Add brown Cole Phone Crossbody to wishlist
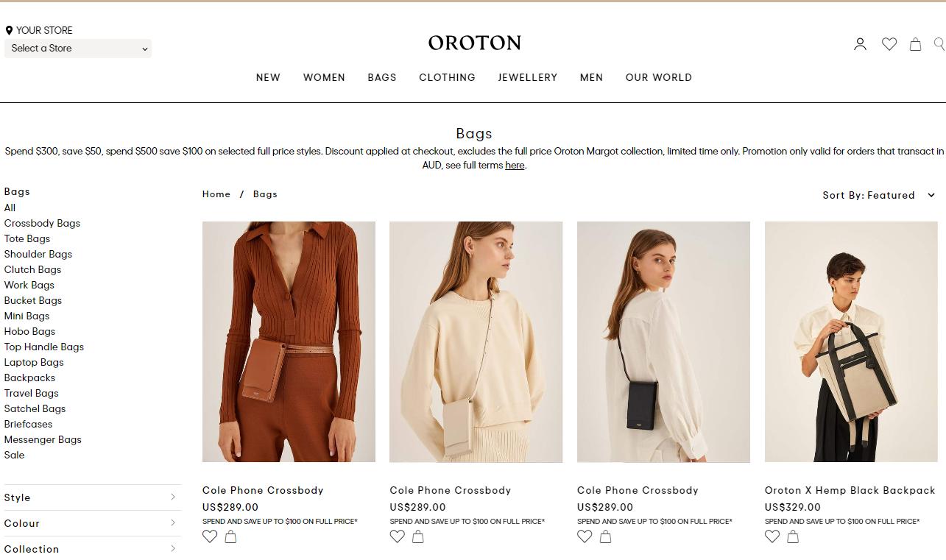Image resolution: width=946 pixels, height=560 pixels. pos(210,536)
